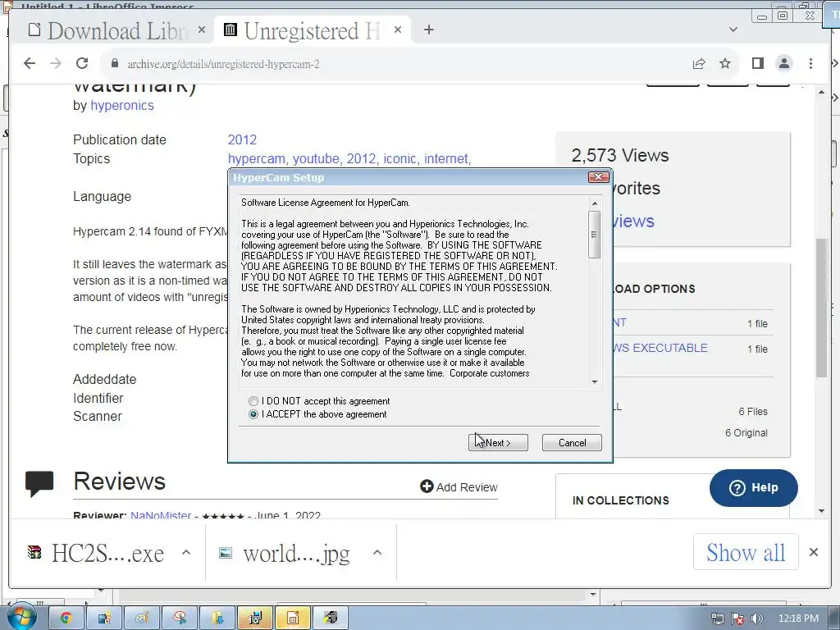This screenshot has height=630, width=840.
Task: Click the WS EXECUTABLE download option
Action: [x=660, y=348]
